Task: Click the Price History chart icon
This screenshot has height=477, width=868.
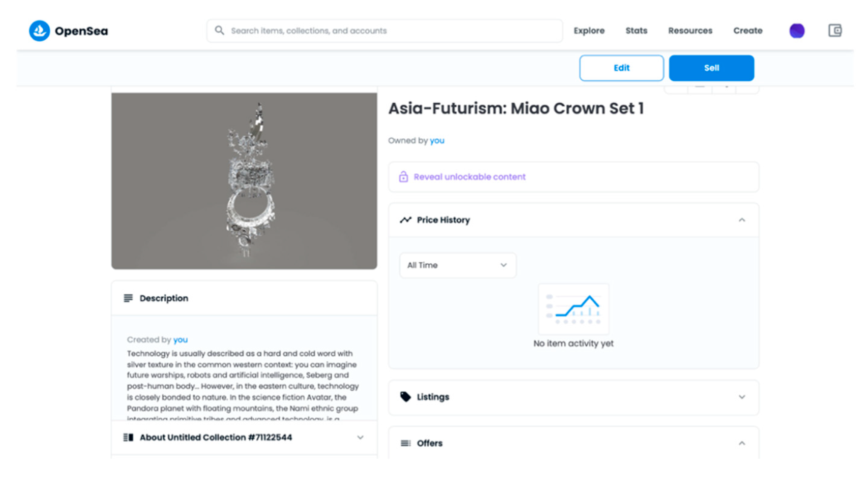Action: pyautogui.click(x=406, y=220)
